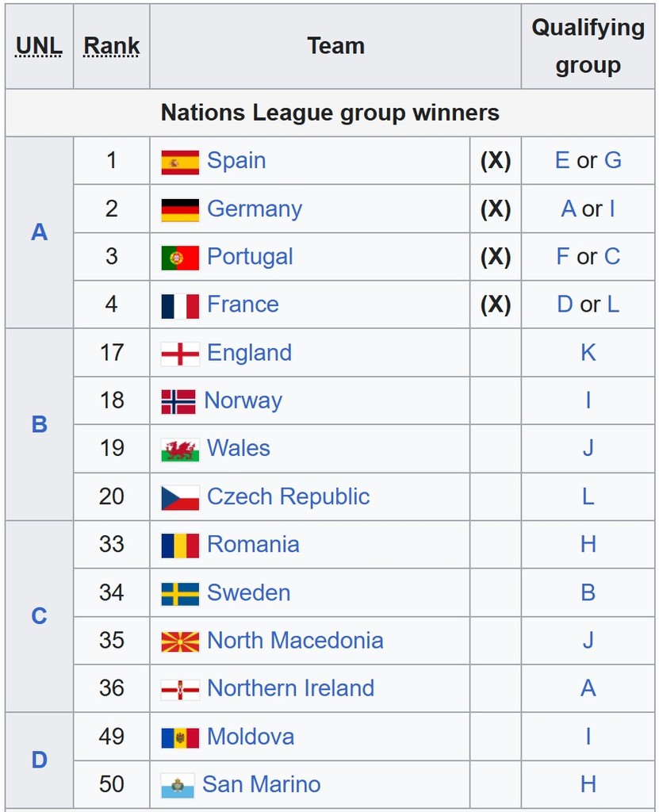The width and height of the screenshot is (659, 812).
Task: Open the France team link
Action: tap(243, 304)
